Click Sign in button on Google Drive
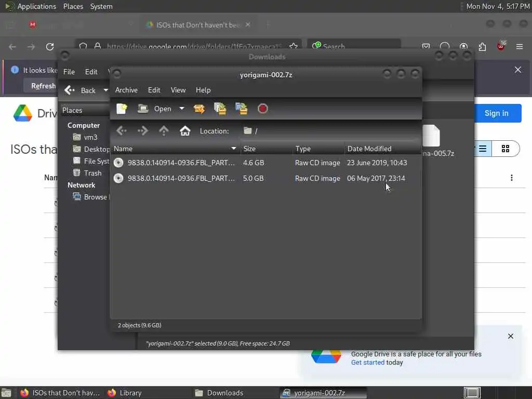 coord(496,113)
